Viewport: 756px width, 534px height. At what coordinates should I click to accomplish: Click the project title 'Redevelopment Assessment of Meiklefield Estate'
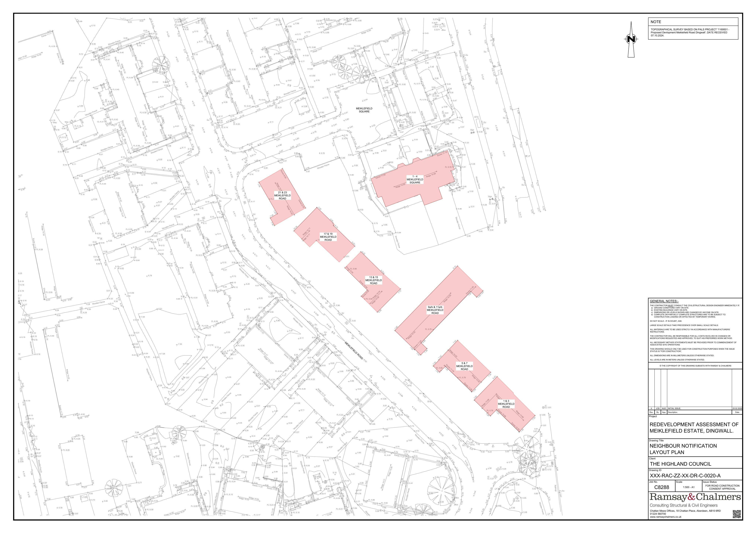tap(694, 428)
